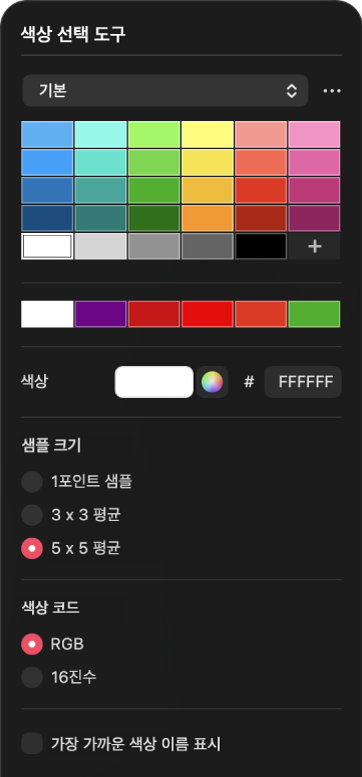The width and height of the screenshot is (362, 777).
Task: Select the dark gray swatch
Action: [207, 246]
